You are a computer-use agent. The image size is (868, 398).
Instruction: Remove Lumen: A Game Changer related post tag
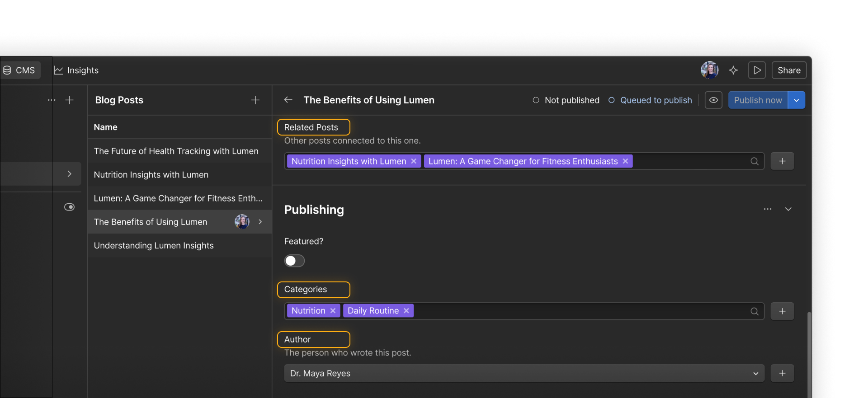(625, 161)
